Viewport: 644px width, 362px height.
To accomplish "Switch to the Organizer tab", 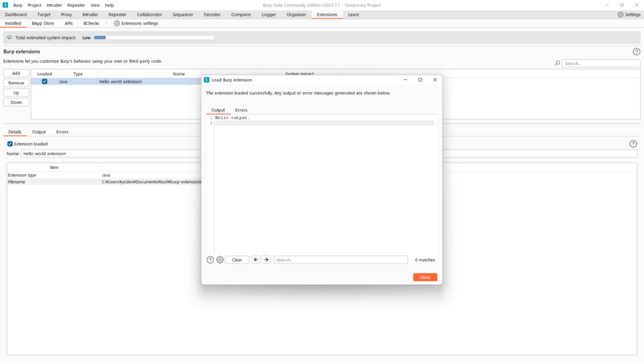I will (x=296, y=15).
